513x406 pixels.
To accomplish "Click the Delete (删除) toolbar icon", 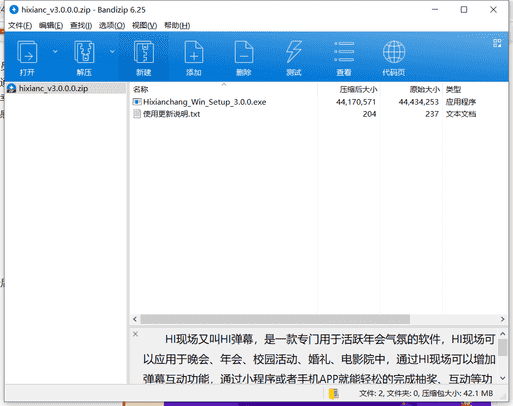I will [x=244, y=52].
